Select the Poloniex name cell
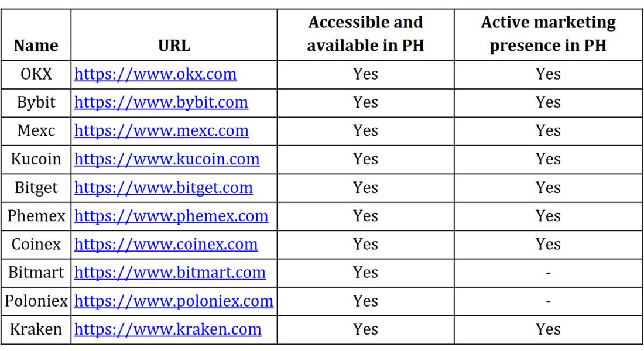 (x=36, y=301)
